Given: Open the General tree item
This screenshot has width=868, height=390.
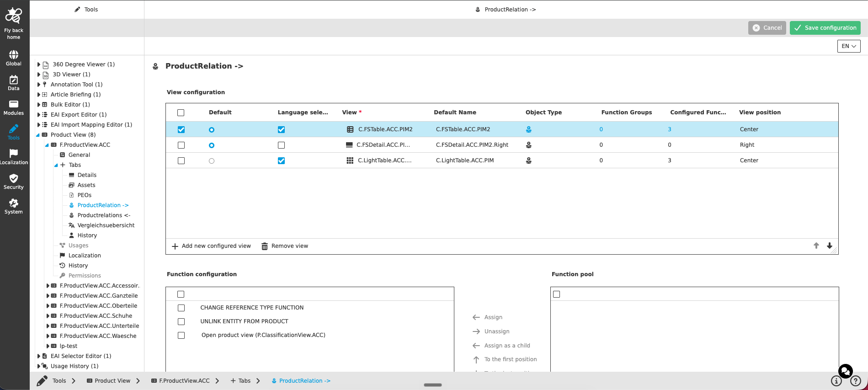Looking at the screenshot, I should [x=79, y=155].
